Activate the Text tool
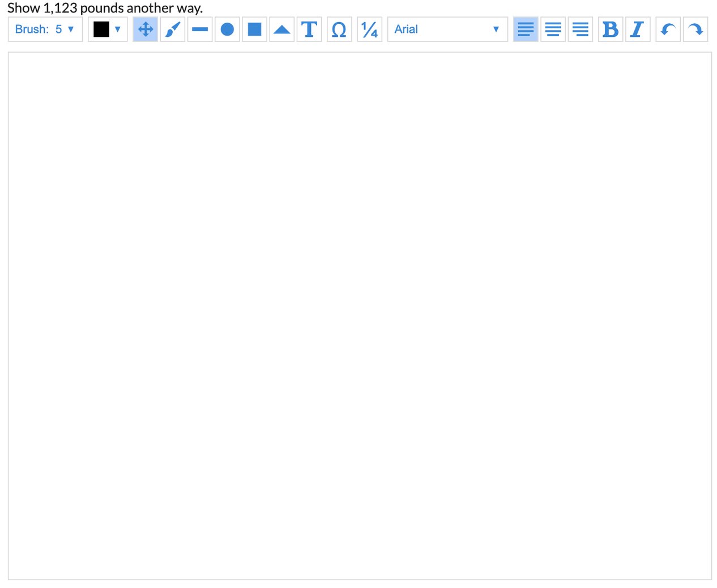This screenshot has height=588, width=717. [x=309, y=29]
